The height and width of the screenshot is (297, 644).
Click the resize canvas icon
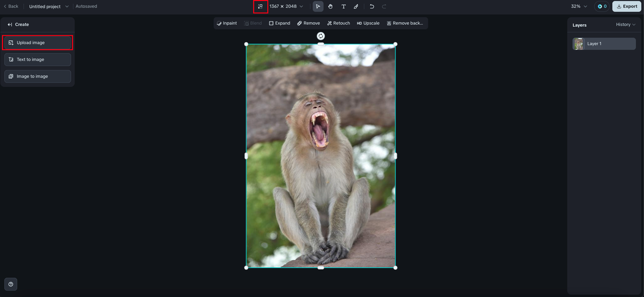(260, 7)
